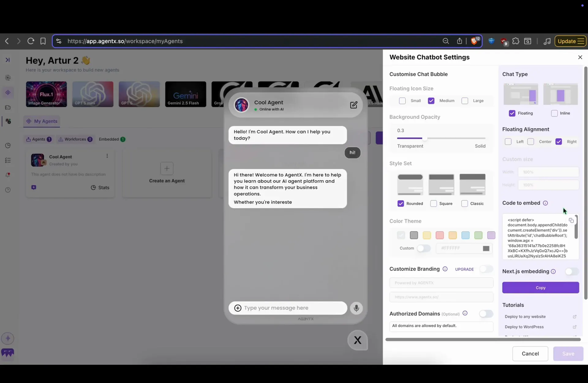Select the Inline chat type checkbox
Viewport: 588px width, 383px height.
pos(554,113)
